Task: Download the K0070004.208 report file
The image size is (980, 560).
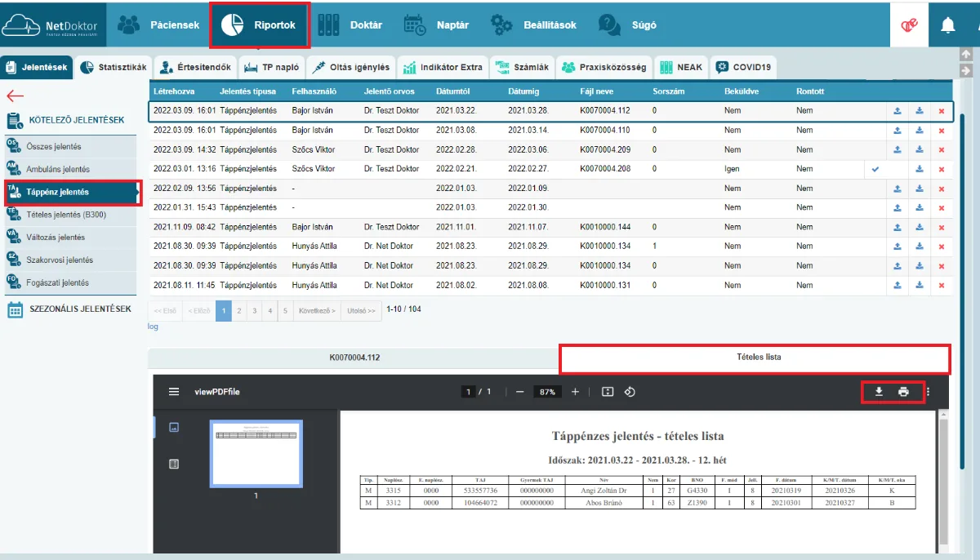Action: click(x=920, y=169)
